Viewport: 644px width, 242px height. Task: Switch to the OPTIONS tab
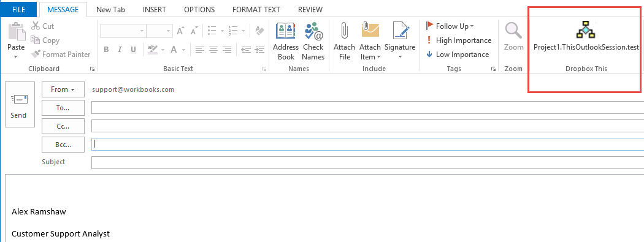tap(199, 9)
